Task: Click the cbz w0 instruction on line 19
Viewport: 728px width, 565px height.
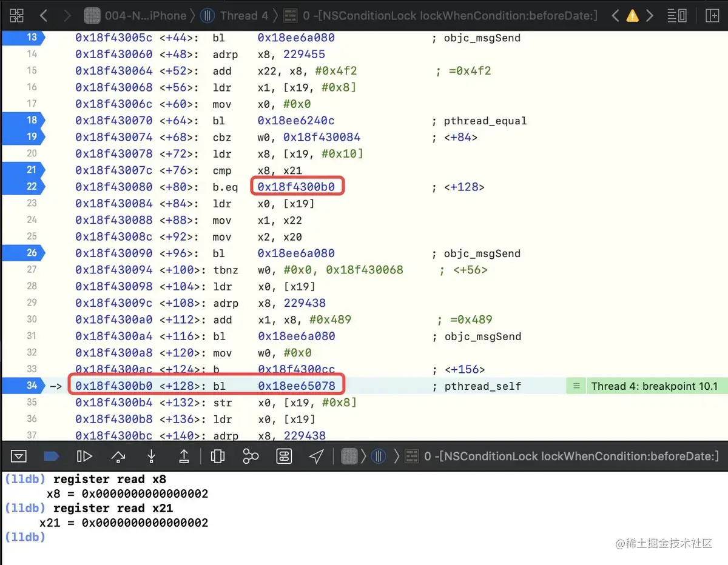Action: [x=286, y=137]
